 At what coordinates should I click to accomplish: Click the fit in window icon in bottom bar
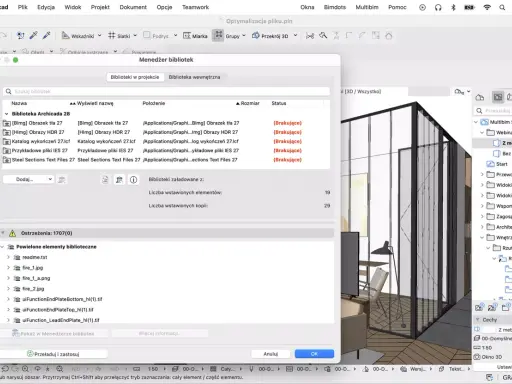pyautogui.click(x=60, y=369)
